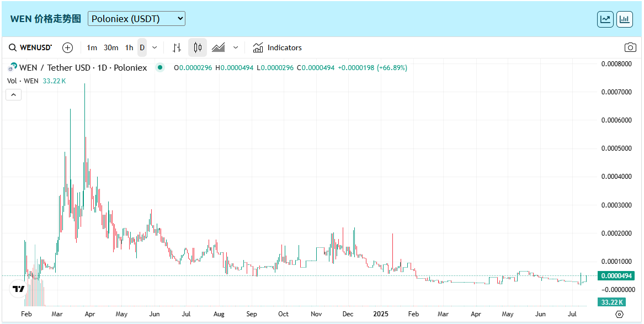This screenshot has width=644, height=324.
Task: Click the Jul label at end of time axis
Action: [x=572, y=314]
